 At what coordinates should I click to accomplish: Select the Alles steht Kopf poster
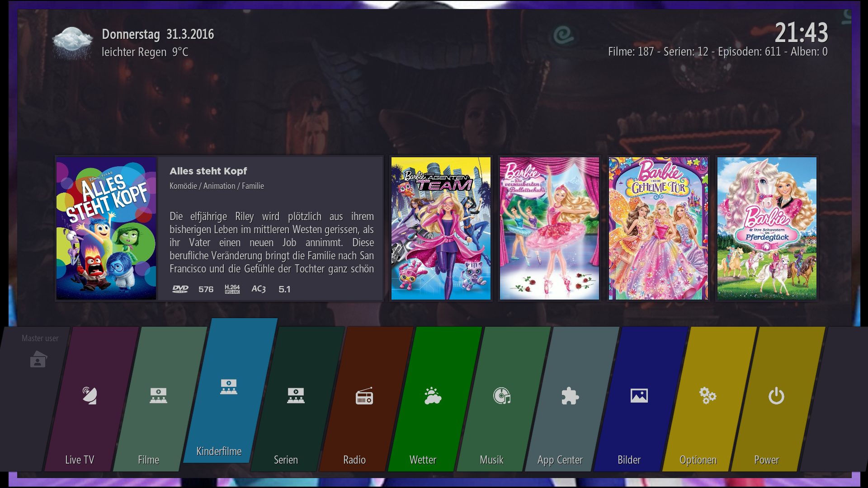(106, 228)
